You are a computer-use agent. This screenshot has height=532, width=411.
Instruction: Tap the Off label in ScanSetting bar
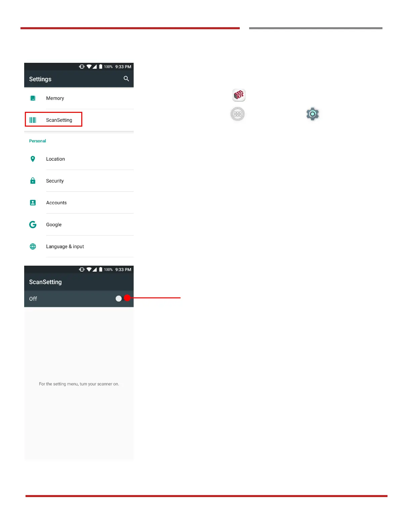pos(33,299)
